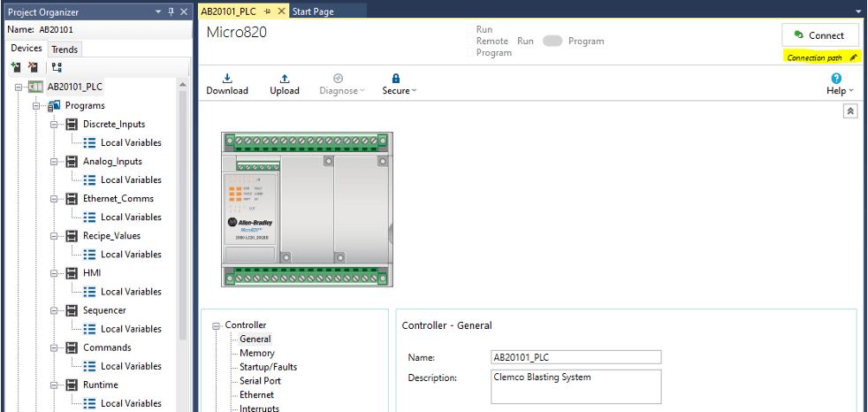Click the remove device icon in Project Organizer

coord(34,67)
